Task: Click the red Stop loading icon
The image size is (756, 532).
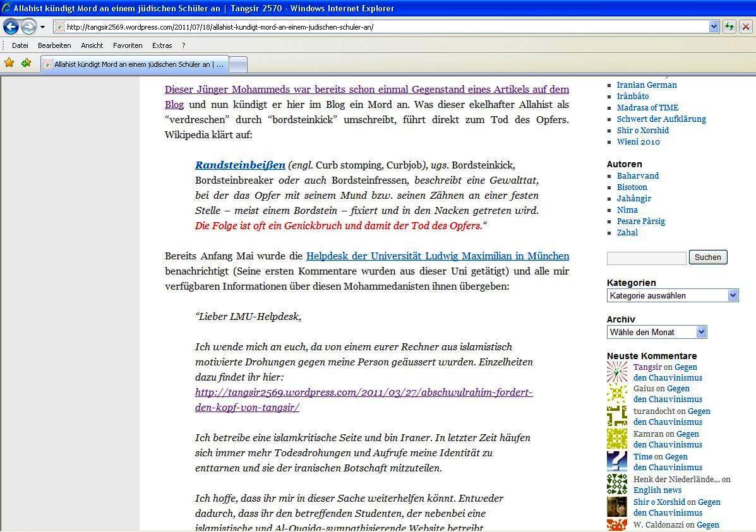Action: [746, 27]
